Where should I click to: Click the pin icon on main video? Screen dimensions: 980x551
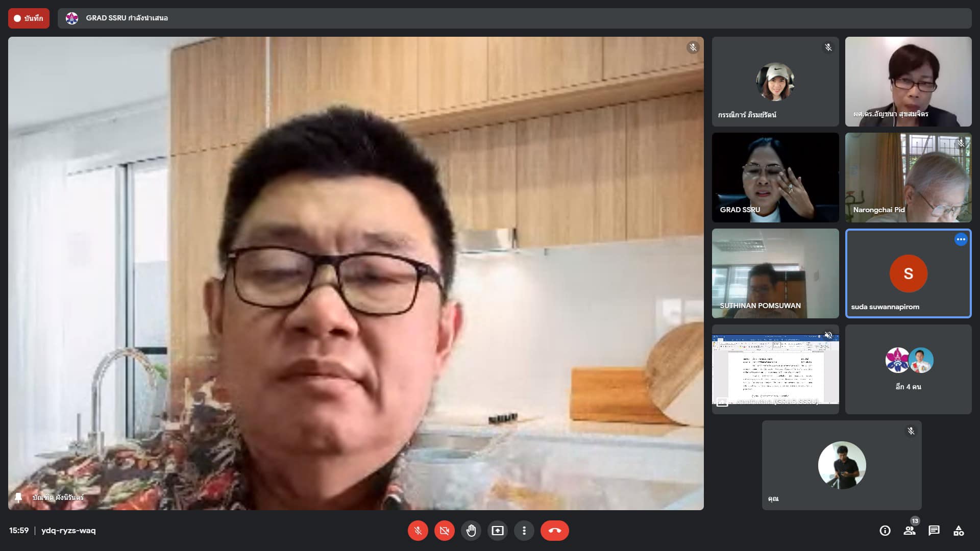(x=18, y=497)
